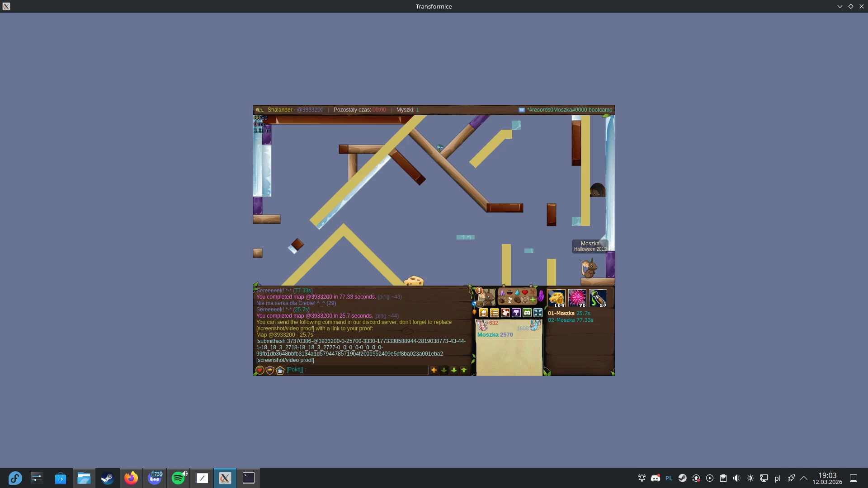Open the house menu icon
The image size is (868, 488).
tap(484, 313)
